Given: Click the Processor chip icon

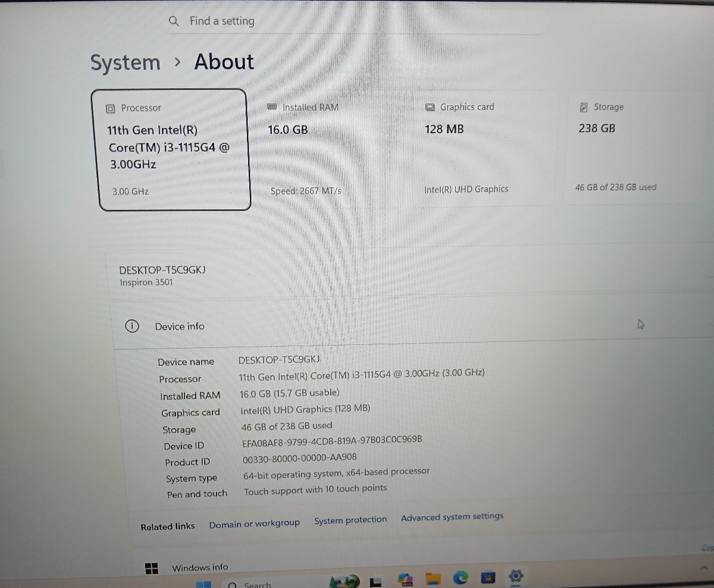Looking at the screenshot, I should pyautogui.click(x=110, y=108).
